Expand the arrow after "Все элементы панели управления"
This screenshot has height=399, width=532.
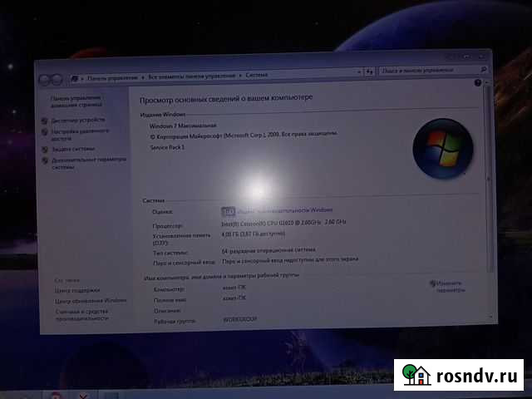[243, 77]
